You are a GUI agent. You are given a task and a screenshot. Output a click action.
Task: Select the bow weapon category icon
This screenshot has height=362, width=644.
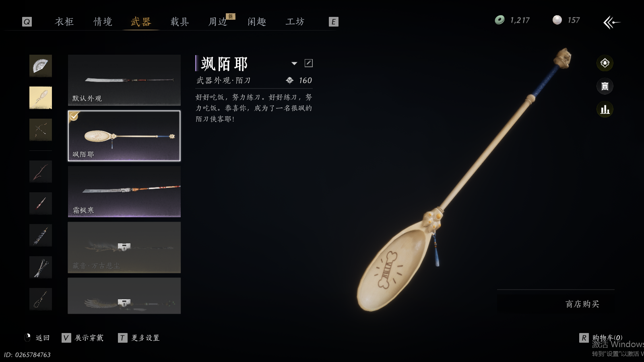[x=41, y=130]
